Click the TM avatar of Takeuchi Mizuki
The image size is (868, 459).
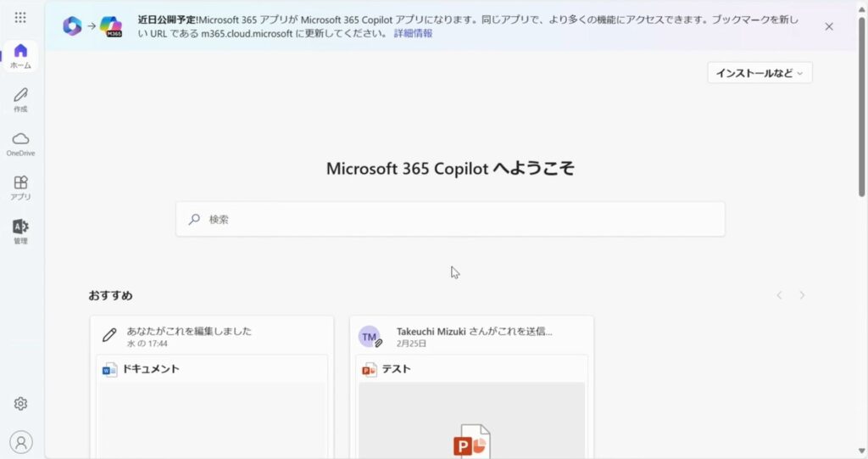(x=370, y=337)
